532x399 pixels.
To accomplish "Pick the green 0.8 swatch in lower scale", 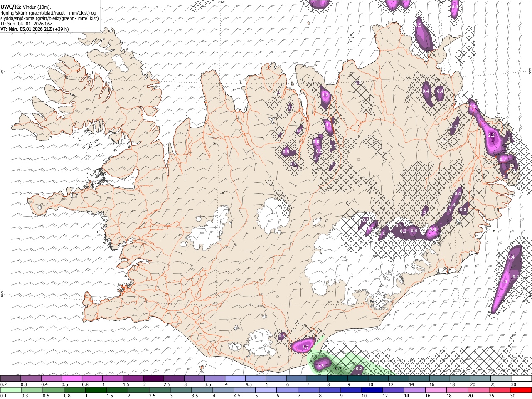I will pos(75,390).
